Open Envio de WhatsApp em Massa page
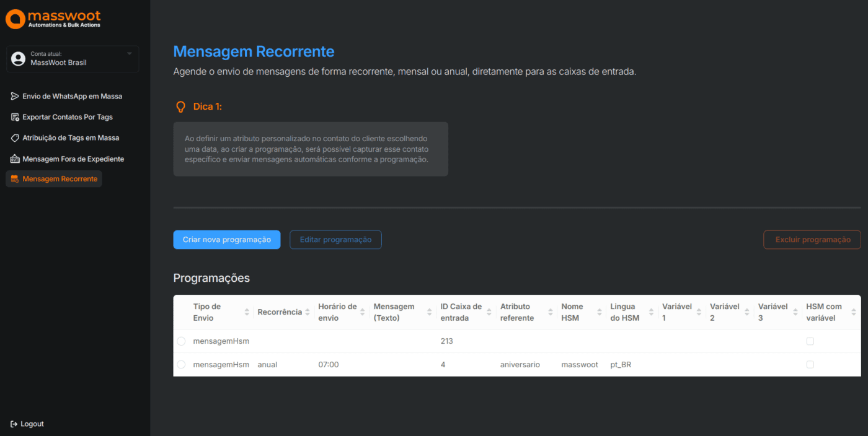 (72, 97)
